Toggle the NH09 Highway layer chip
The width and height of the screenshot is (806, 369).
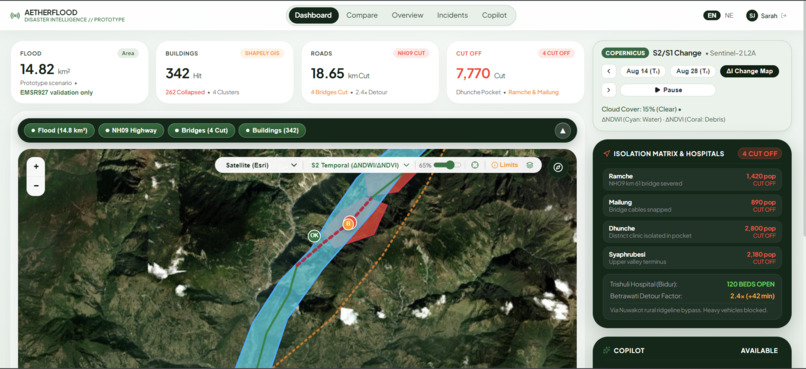[x=131, y=131]
